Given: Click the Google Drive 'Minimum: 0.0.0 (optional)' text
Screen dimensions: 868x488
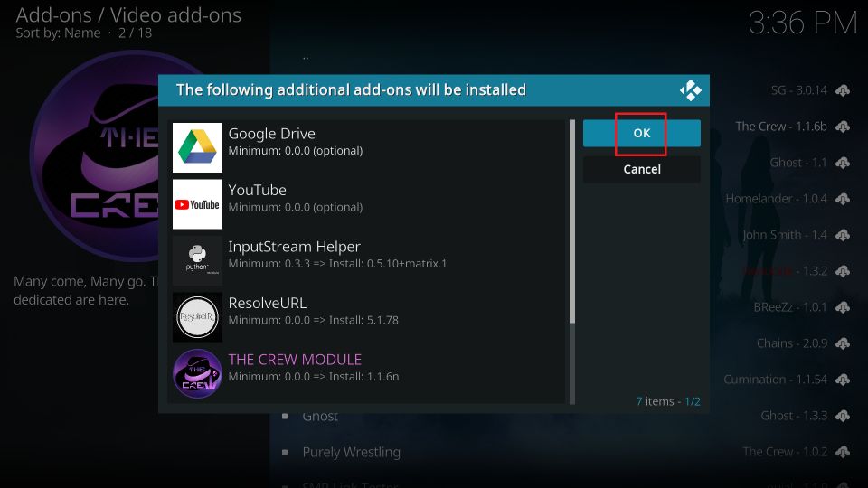Looking at the screenshot, I should click(x=296, y=151).
